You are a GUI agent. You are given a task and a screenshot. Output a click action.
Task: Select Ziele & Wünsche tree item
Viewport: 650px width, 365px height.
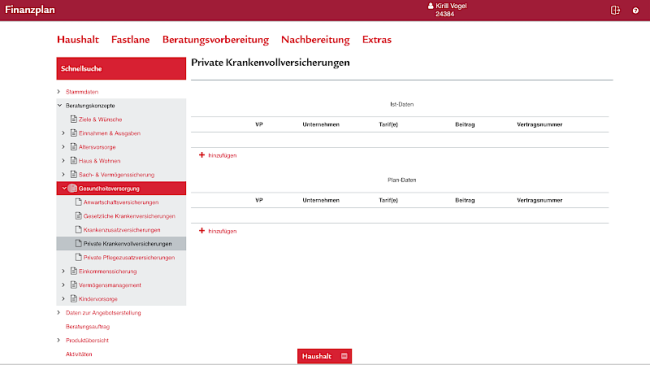pos(100,119)
